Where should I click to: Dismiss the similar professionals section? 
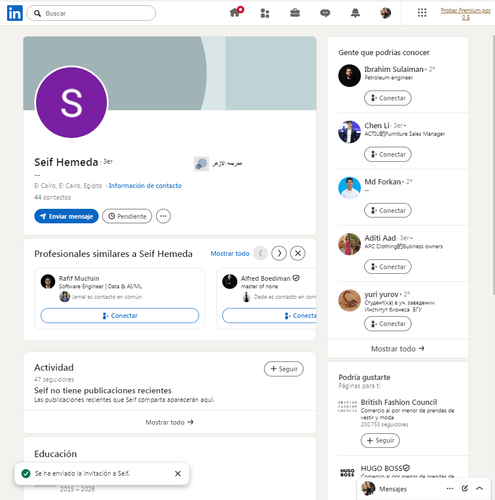point(298,254)
